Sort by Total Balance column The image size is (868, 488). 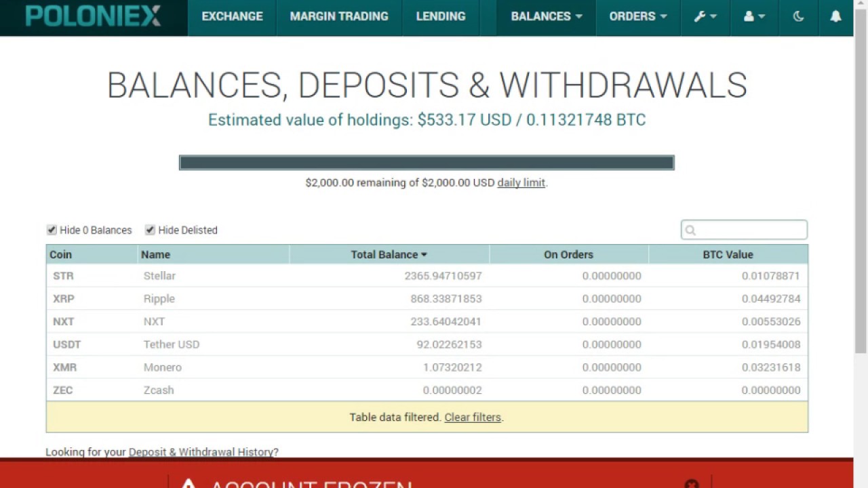pos(389,254)
